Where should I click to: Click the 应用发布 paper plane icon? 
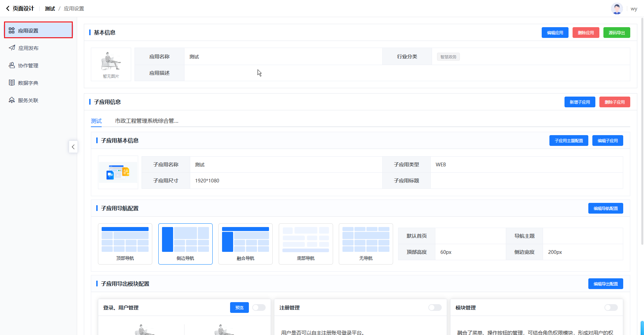pyautogui.click(x=12, y=48)
